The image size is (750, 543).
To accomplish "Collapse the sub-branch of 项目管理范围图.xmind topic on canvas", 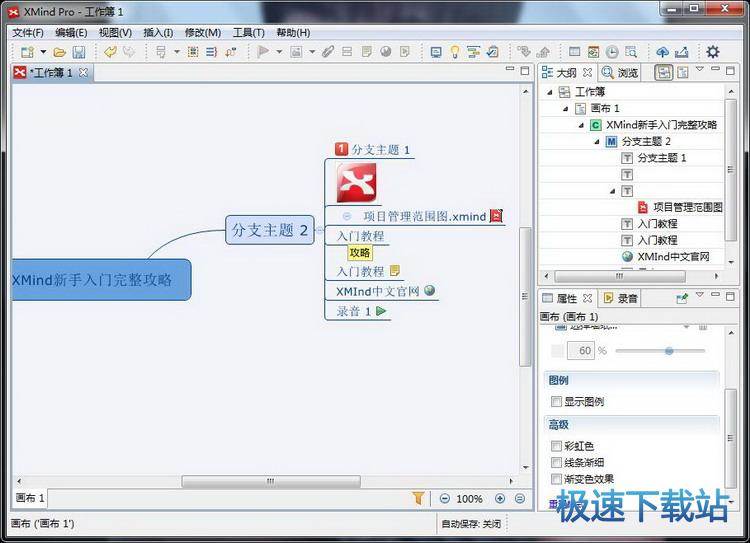I will 347,216.
